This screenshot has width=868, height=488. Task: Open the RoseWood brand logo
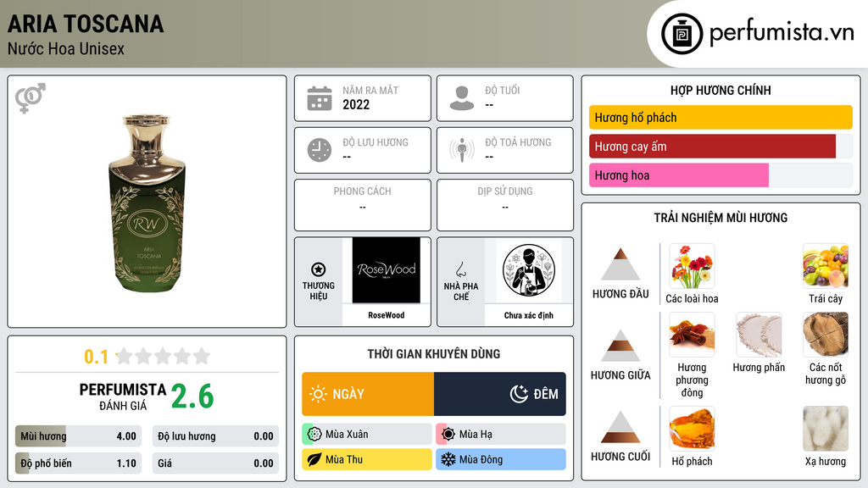(386, 270)
